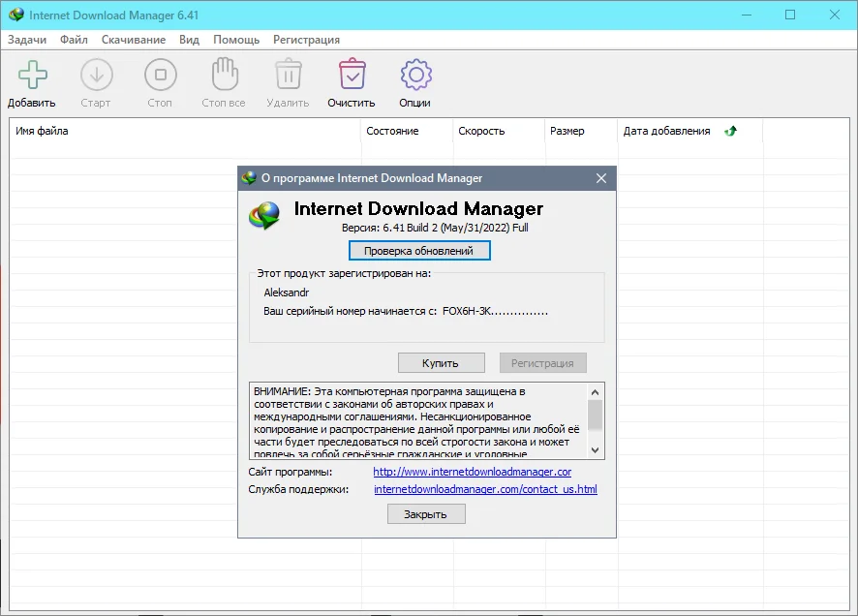Viewport: 858px width, 616px height.
Task: Open the contact_us.html support link
Action: (485, 489)
